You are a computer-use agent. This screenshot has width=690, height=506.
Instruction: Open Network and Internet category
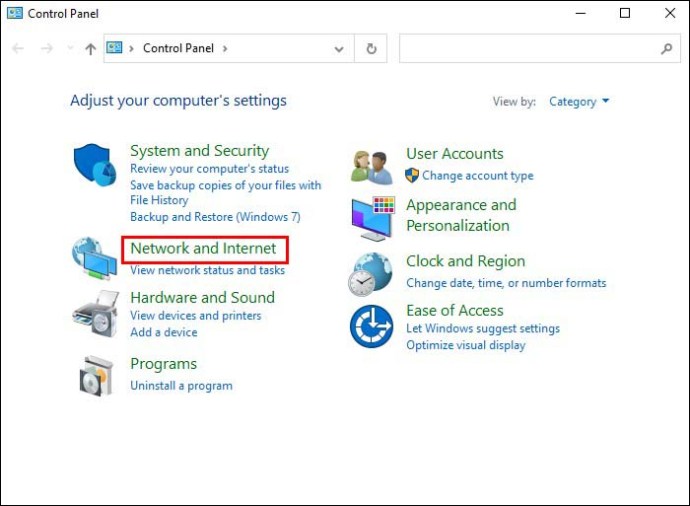tap(203, 248)
